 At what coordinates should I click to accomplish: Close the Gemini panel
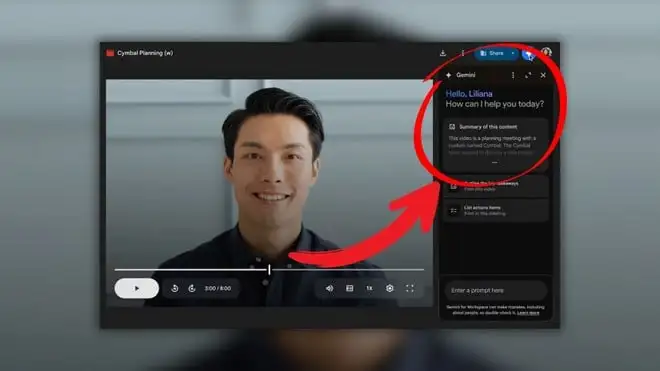click(543, 75)
